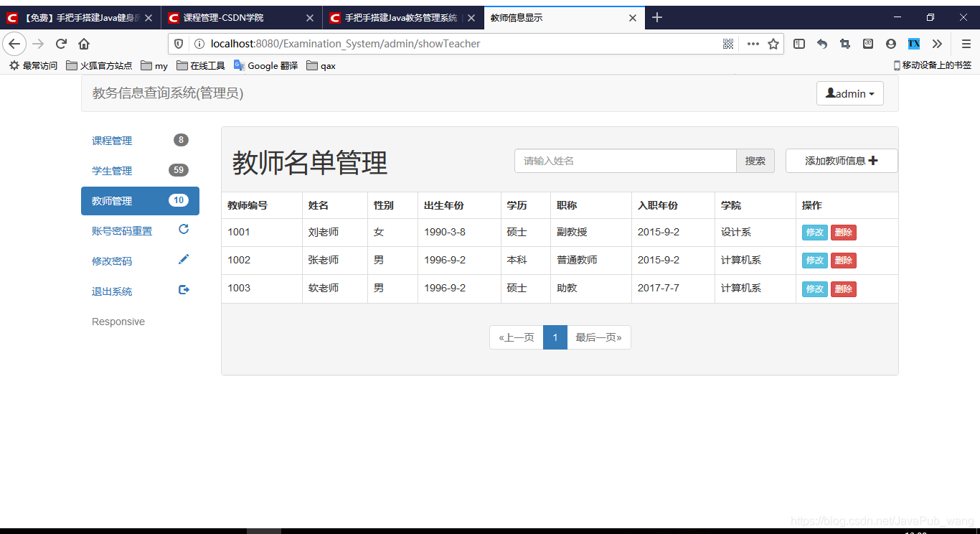Open 账号密码重置 sidebar item
This screenshot has height=534, width=980.
click(140, 231)
